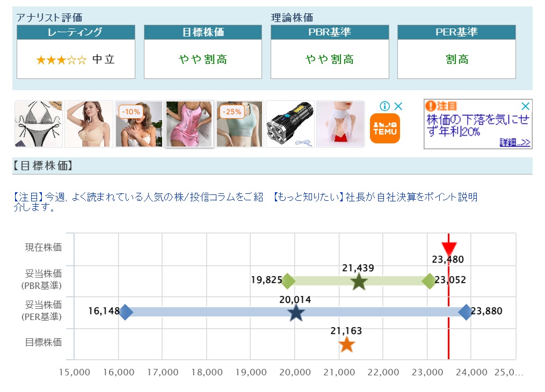Screen dimensions: 545x392
Task: Click 割高 under PER基準
Action: (457, 60)
